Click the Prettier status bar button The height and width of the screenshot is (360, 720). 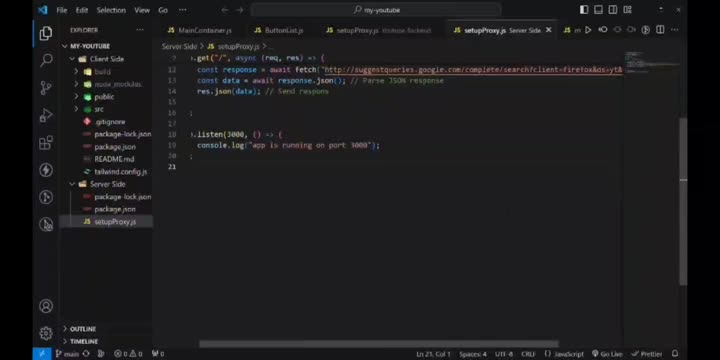pos(647,354)
